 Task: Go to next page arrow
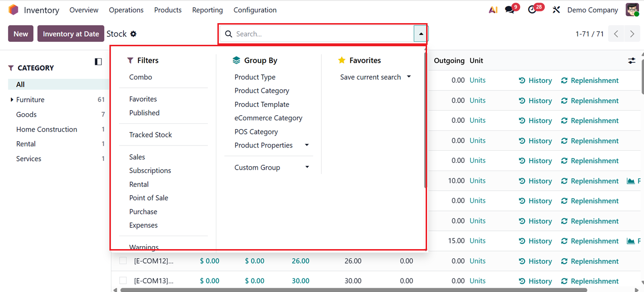click(x=632, y=34)
